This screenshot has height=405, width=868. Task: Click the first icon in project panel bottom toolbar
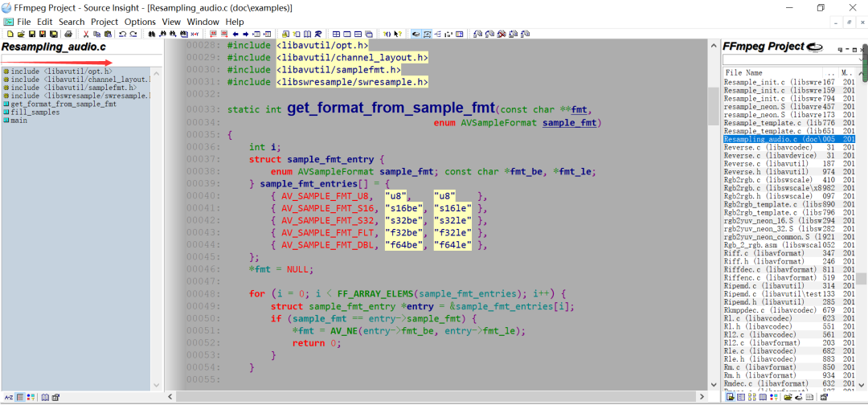(730, 397)
